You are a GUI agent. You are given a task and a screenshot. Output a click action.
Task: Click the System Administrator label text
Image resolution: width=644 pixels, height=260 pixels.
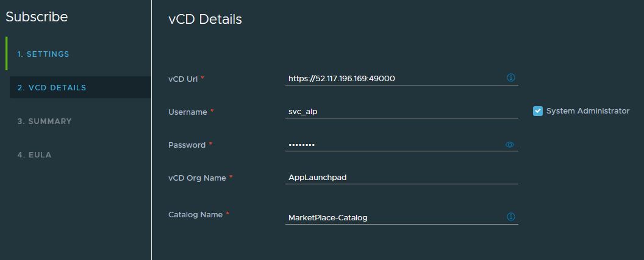click(x=587, y=111)
